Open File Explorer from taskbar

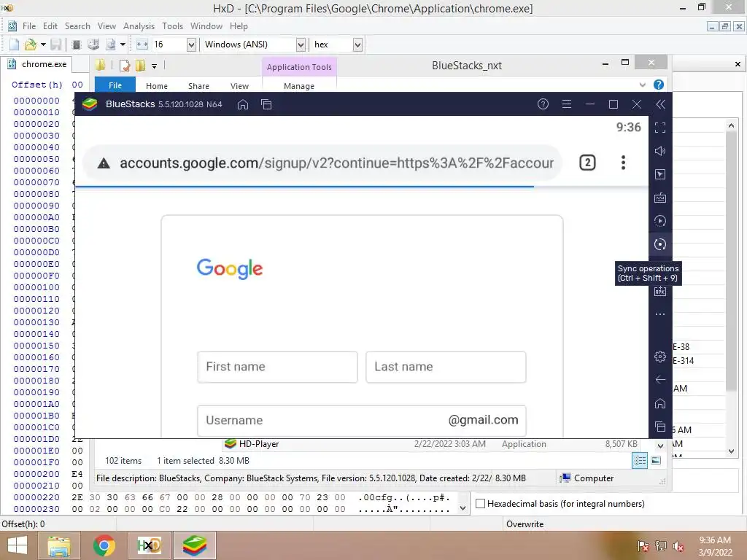tap(59, 545)
